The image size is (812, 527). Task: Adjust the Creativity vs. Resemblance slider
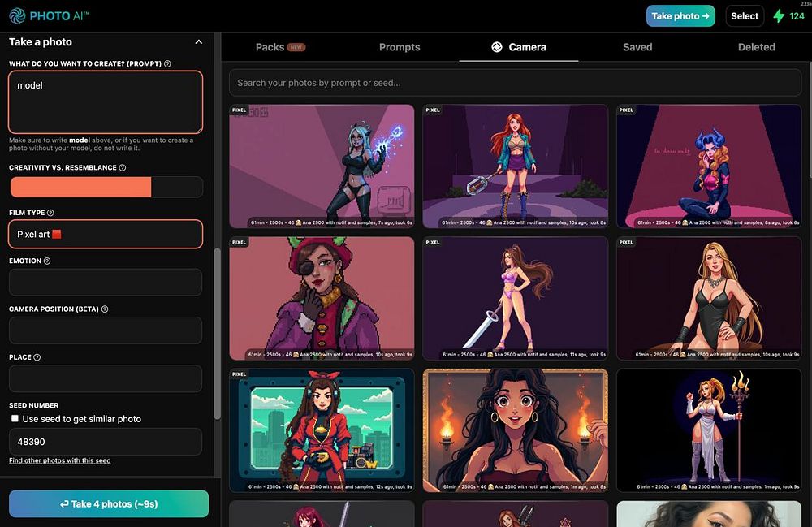(x=106, y=187)
